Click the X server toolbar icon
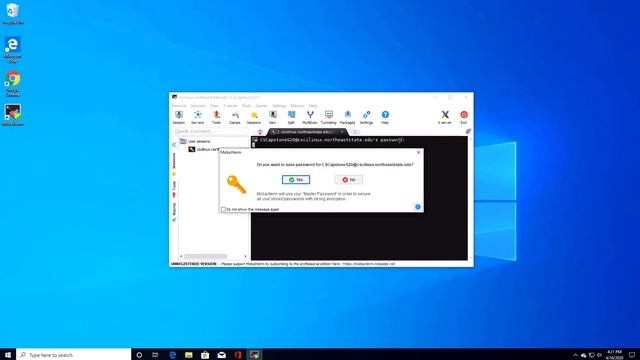640x360 pixels. point(445,117)
